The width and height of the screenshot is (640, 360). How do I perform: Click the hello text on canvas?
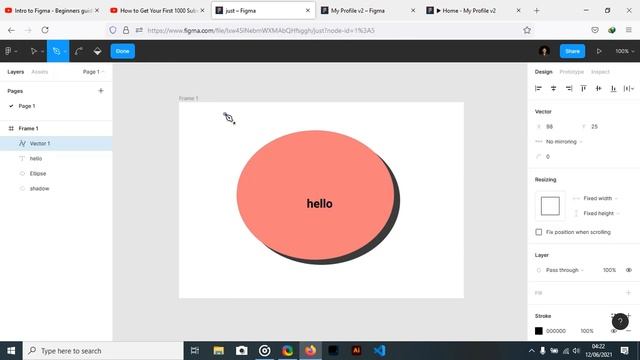pos(320,204)
